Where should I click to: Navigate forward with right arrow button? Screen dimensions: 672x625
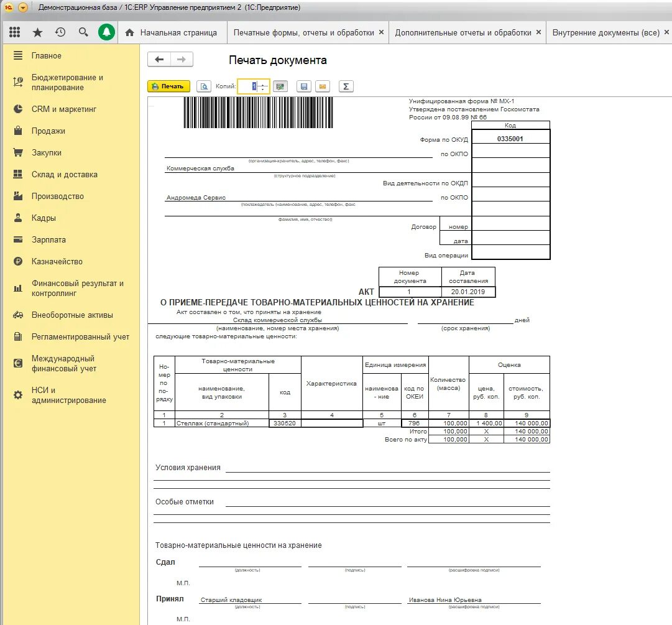pyautogui.click(x=182, y=60)
